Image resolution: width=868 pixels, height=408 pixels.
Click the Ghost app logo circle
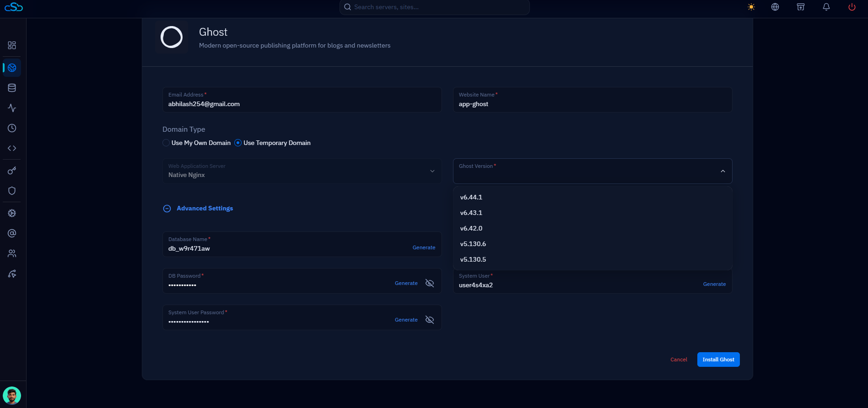tap(172, 37)
